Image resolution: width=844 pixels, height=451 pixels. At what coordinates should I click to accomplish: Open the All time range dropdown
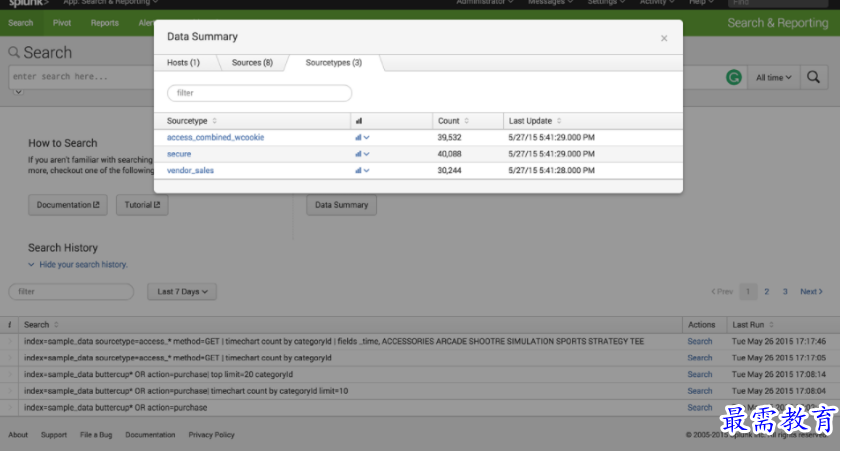tap(773, 77)
